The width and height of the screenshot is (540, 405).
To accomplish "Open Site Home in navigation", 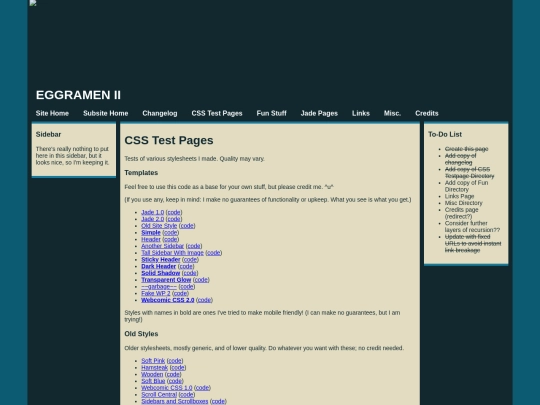I will [52, 113].
